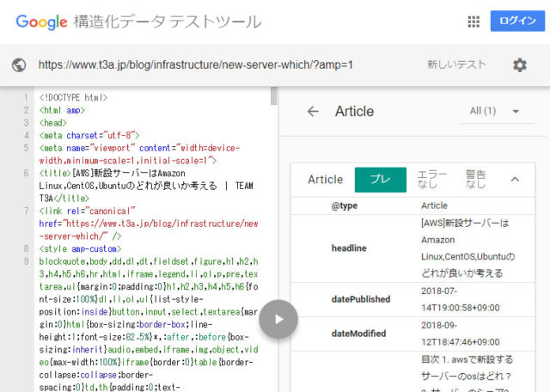Click the dateModified value 2018-09-12T18:47:46+09:00

click(461, 334)
